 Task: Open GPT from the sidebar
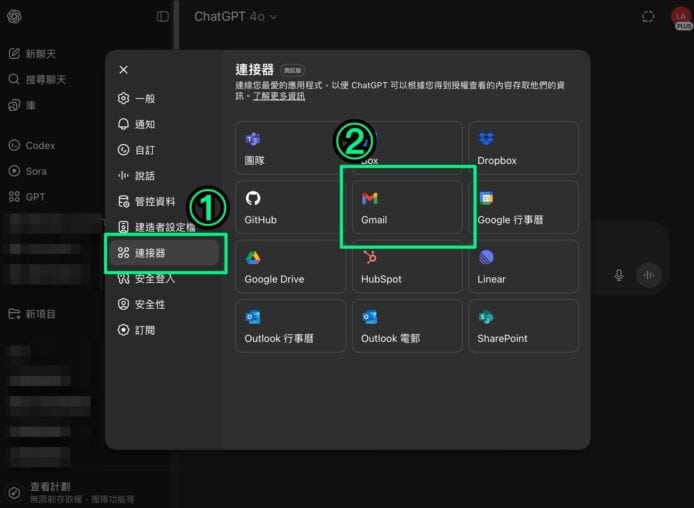click(x=27, y=197)
